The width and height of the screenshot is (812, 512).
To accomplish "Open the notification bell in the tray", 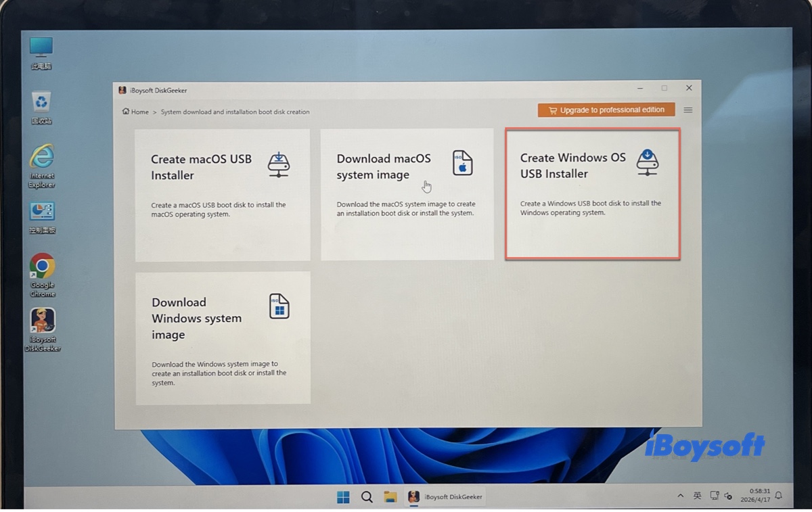I will point(779,496).
